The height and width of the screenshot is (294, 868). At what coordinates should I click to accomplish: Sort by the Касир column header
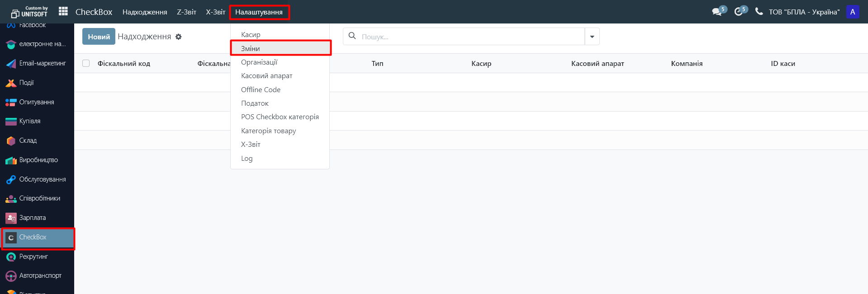481,64
